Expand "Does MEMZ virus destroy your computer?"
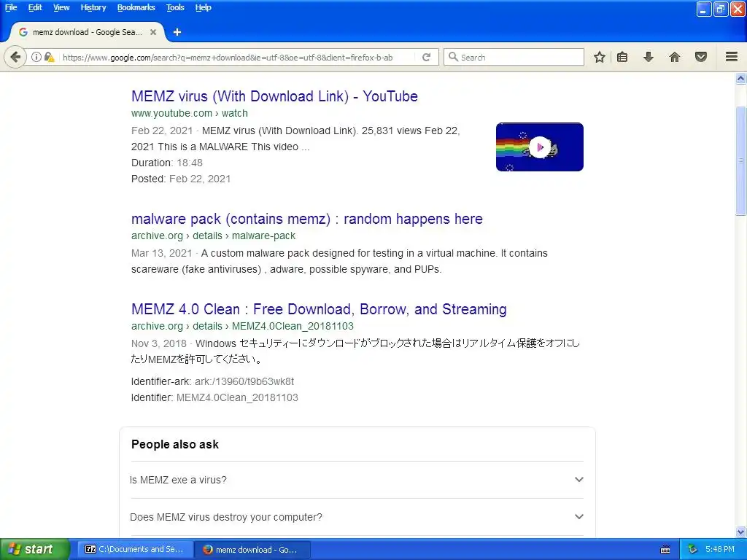The image size is (747, 560). point(357,517)
